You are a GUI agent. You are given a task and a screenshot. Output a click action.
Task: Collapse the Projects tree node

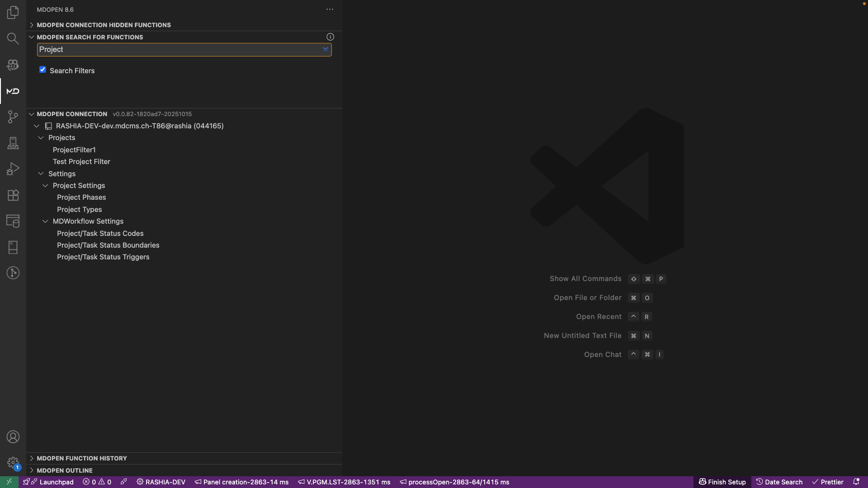41,138
